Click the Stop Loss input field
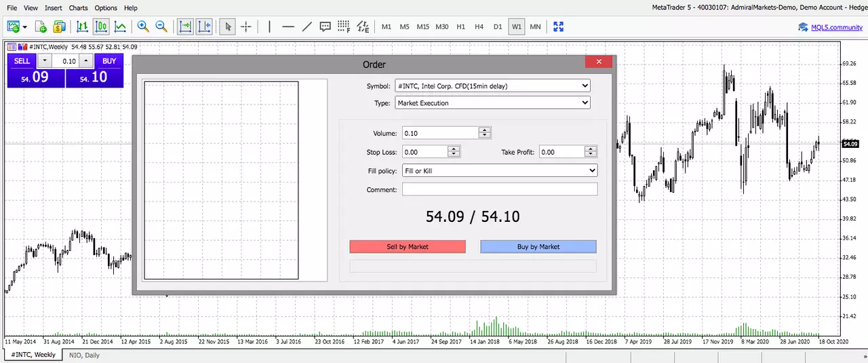 (425, 152)
